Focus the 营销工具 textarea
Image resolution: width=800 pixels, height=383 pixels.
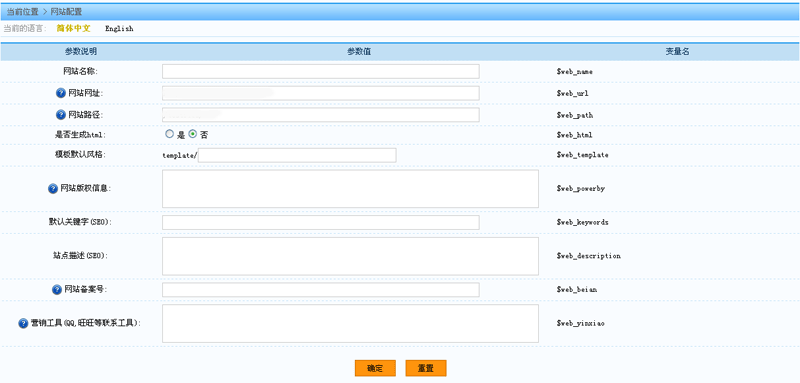pos(351,323)
